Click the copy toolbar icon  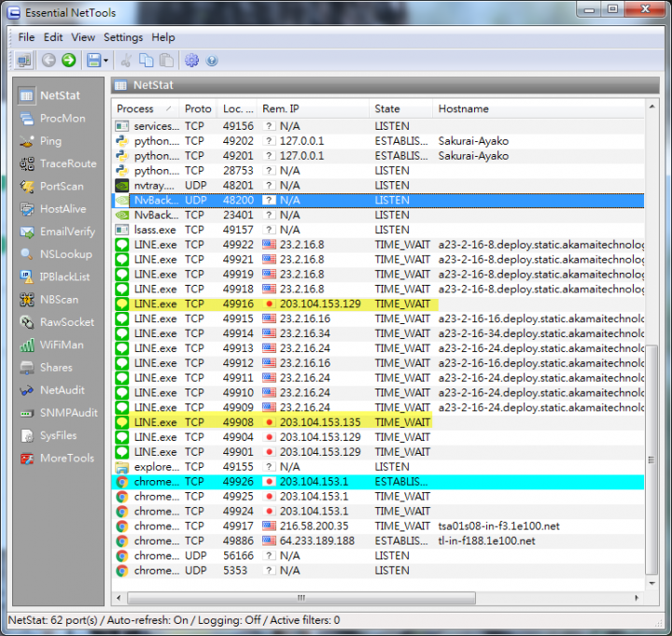click(147, 61)
